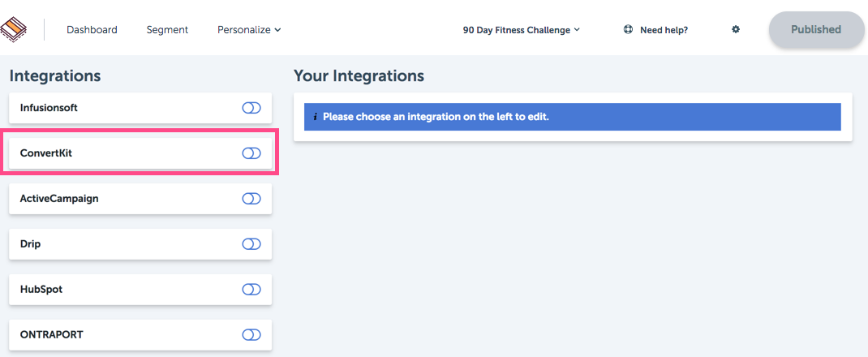Switch on the Drip integration
Screen dimensions: 868x357
point(251,243)
